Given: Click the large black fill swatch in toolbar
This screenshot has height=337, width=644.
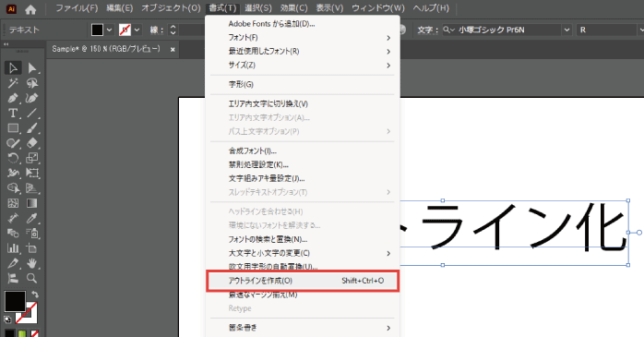Looking at the screenshot, I should (x=15, y=301).
